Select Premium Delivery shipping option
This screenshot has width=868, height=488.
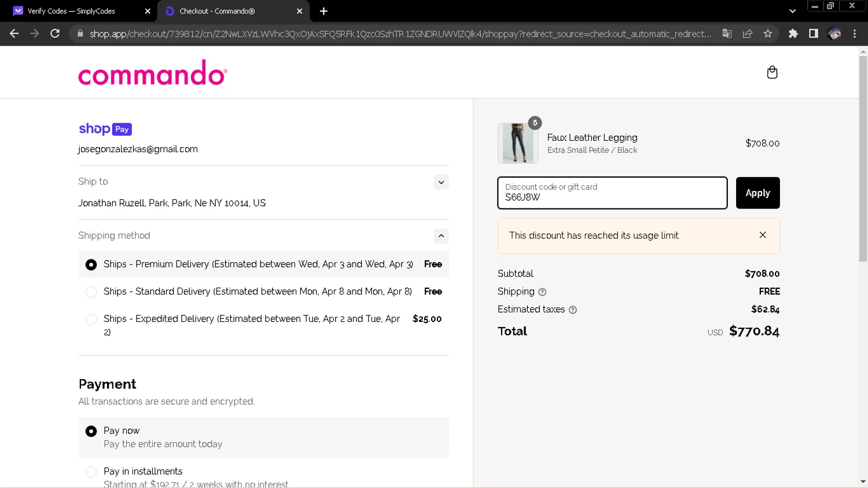pos(91,265)
